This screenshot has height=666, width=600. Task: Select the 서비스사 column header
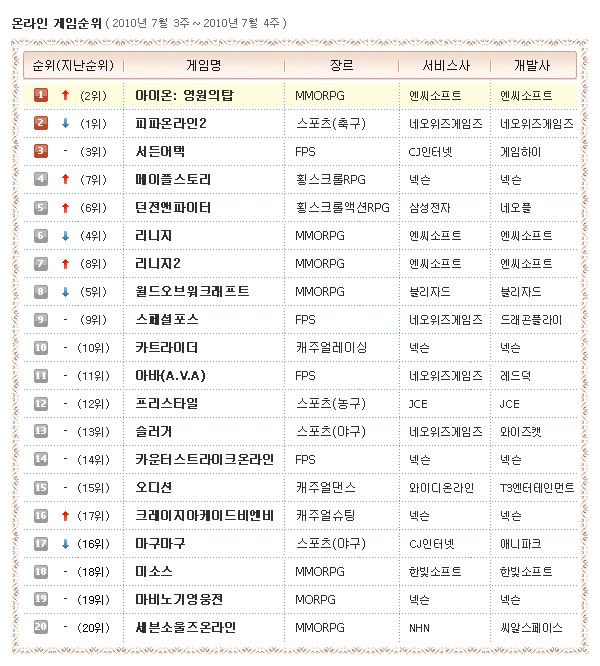tap(443, 65)
